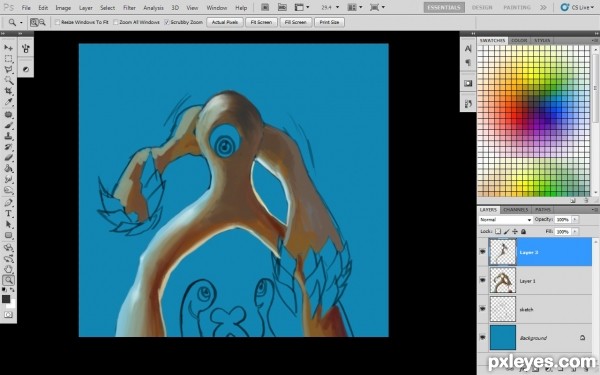
Task: Select the Zoom tool in toolbox
Action: coord(8,280)
